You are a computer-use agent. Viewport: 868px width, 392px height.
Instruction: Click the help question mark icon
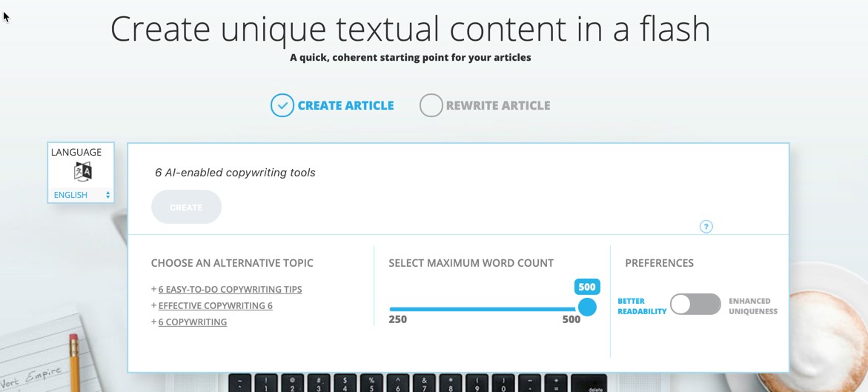(x=706, y=227)
